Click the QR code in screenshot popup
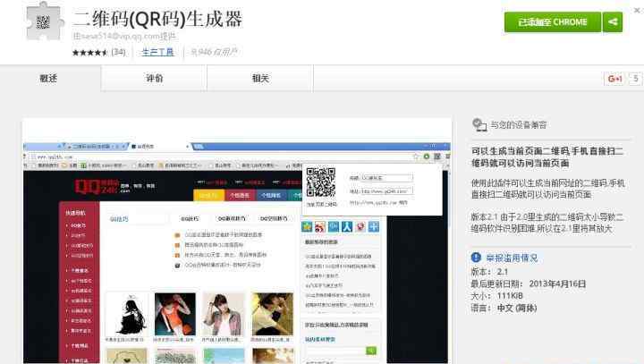The image size is (644, 364). pos(321,182)
